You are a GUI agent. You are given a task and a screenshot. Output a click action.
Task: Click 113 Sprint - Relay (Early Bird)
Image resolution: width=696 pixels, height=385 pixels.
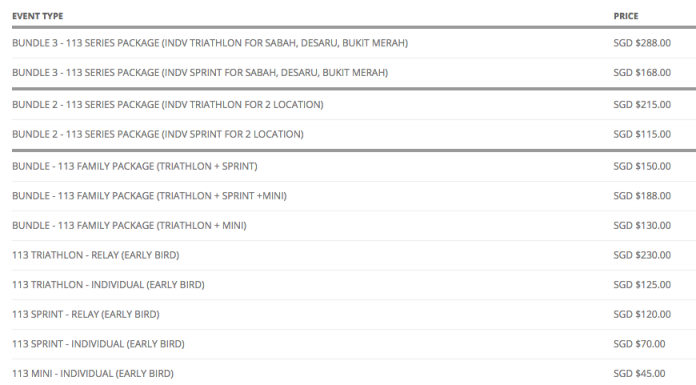tap(86, 315)
